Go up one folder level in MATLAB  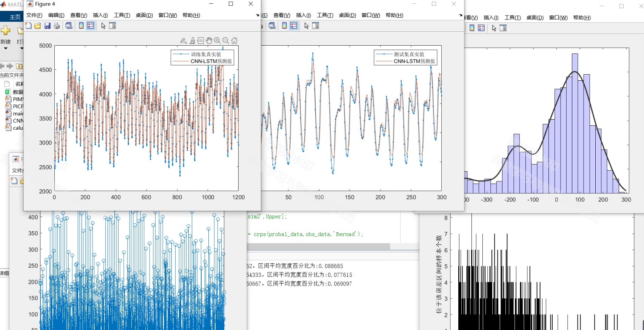pyautogui.click(x=19, y=66)
